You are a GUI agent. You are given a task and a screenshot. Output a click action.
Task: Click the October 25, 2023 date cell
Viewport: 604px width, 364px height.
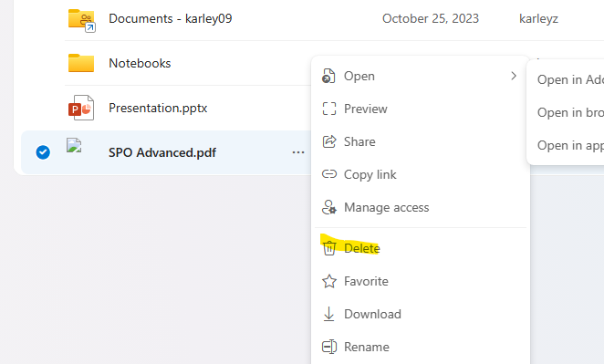pyautogui.click(x=431, y=18)
